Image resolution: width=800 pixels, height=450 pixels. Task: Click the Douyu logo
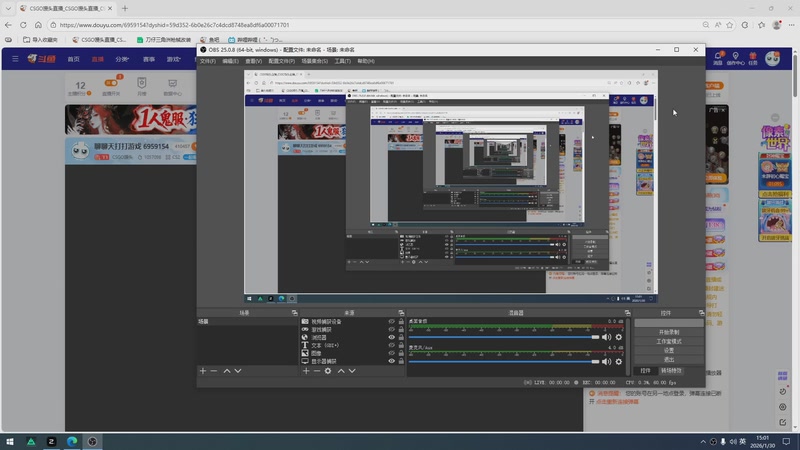click(x=42, y=59)
